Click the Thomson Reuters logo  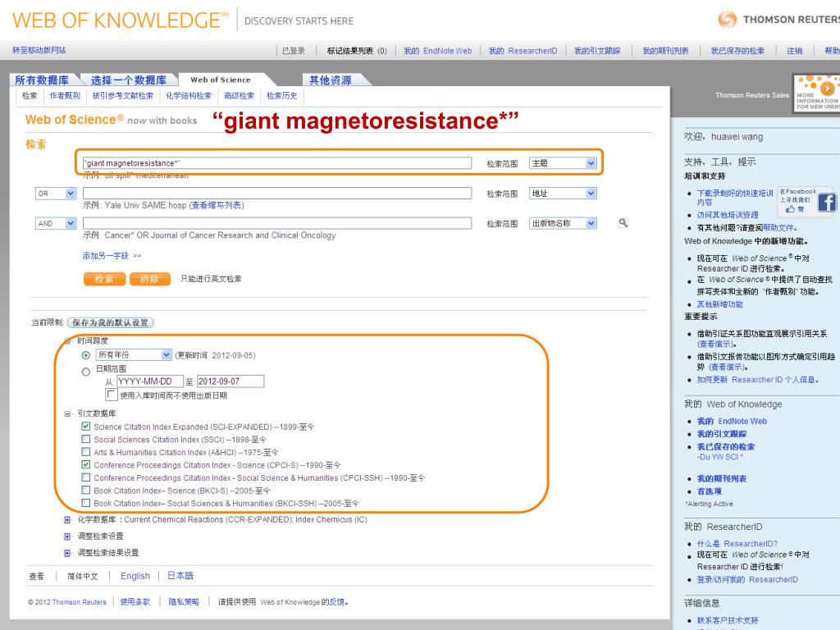pyautogui.click(x=778, y=20)
